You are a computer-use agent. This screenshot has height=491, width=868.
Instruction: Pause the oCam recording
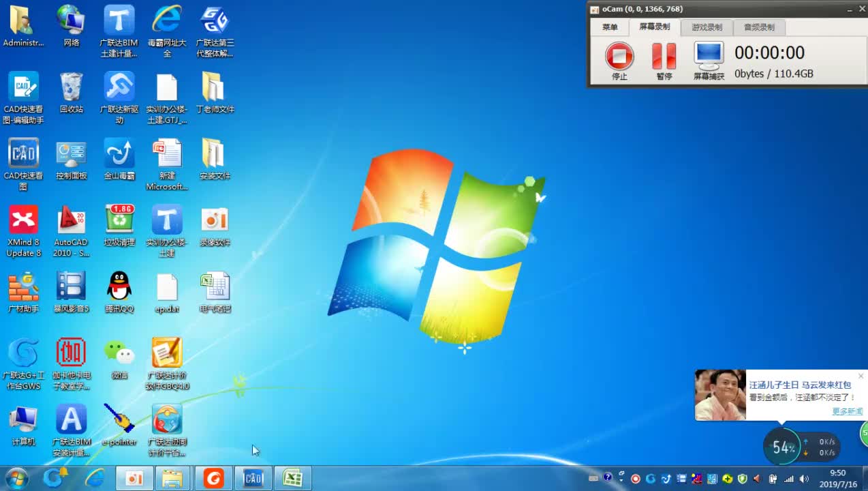pos(664,61)
